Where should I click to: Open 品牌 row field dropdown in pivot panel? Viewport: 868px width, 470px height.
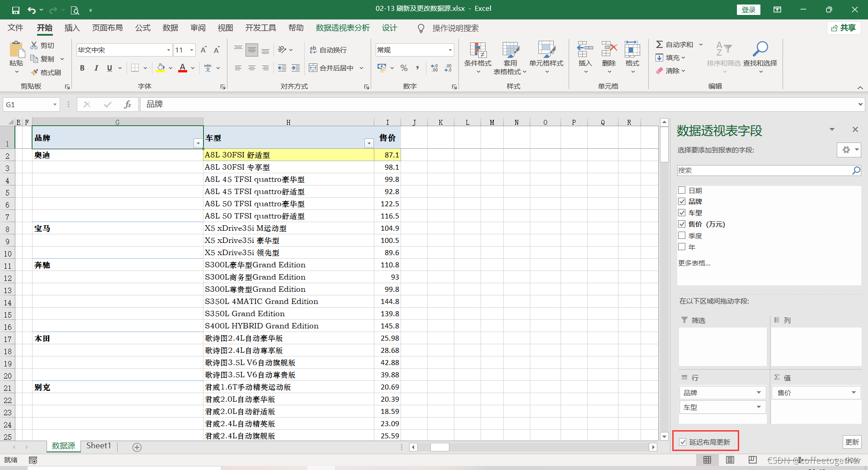point(759,393)
